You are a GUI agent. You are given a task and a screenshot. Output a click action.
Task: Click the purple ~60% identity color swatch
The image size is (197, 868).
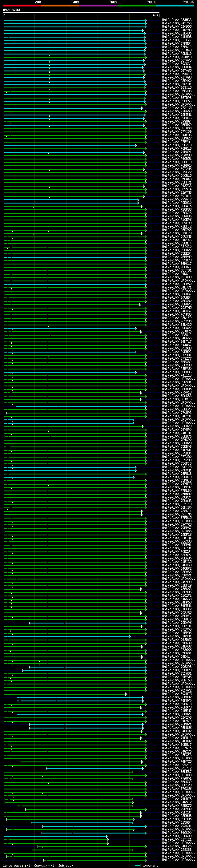(98, 6)
